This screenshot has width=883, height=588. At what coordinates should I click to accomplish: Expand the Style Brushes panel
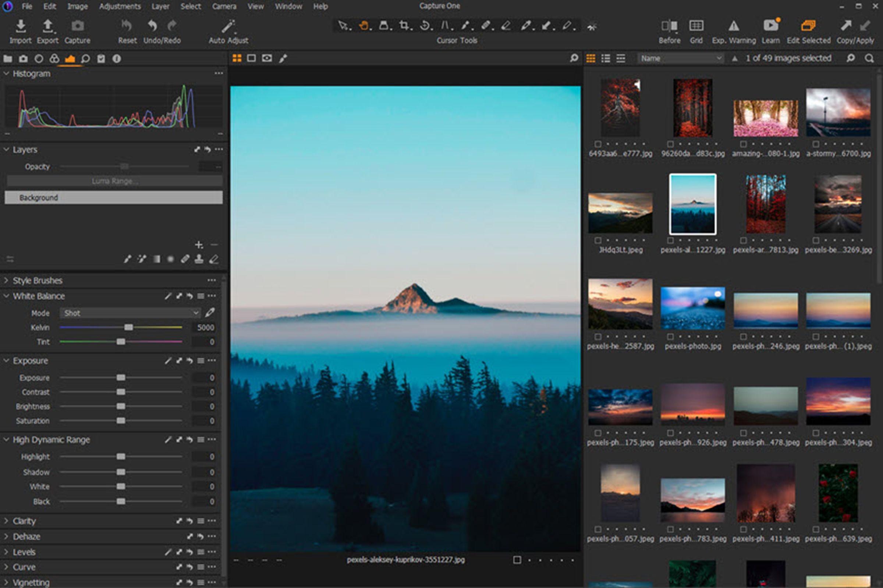pos(6,280)
